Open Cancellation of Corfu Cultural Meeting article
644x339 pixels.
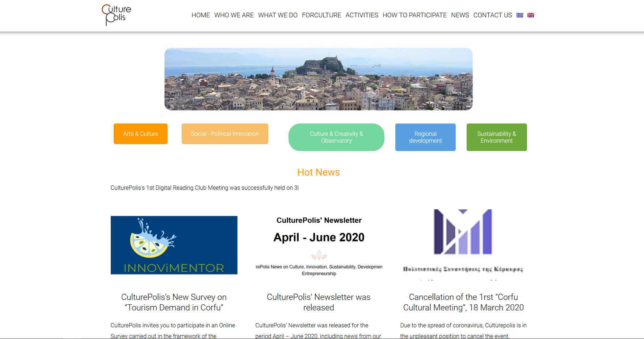[463, 302]
